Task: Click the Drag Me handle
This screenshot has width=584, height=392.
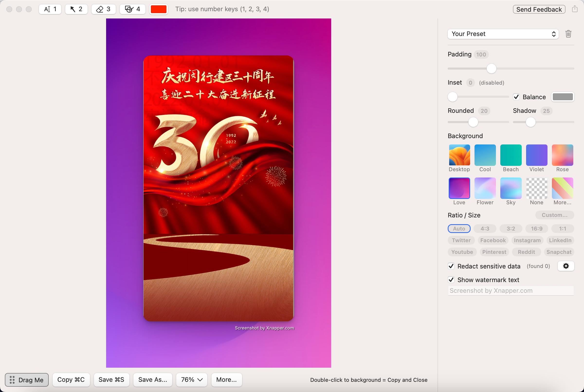Action: [27, 380]
